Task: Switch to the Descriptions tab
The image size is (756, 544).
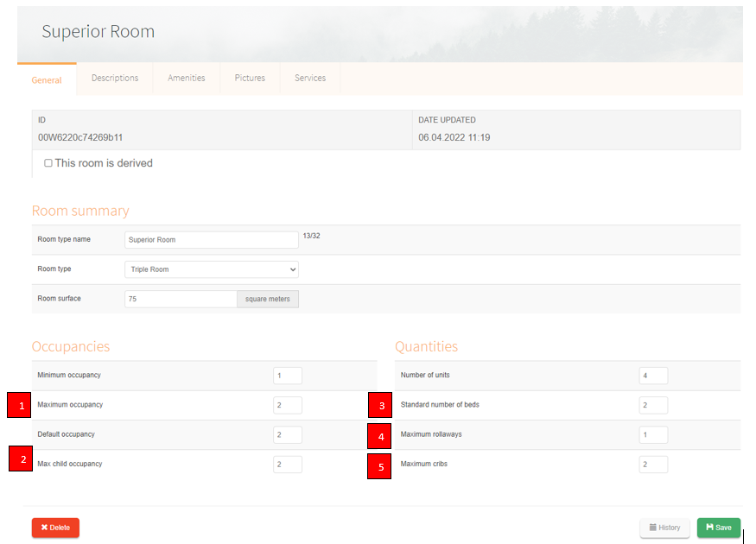Action: (114, 78)
